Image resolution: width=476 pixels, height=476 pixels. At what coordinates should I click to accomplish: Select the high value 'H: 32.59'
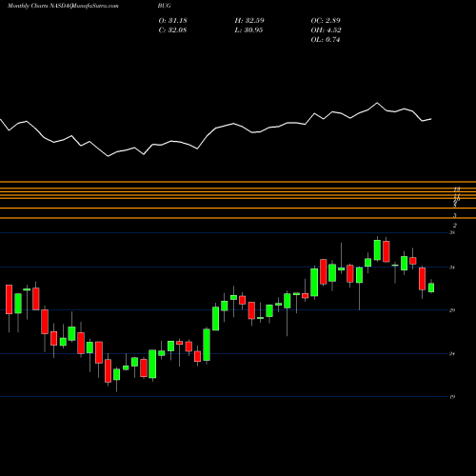[x=249, y=20]
